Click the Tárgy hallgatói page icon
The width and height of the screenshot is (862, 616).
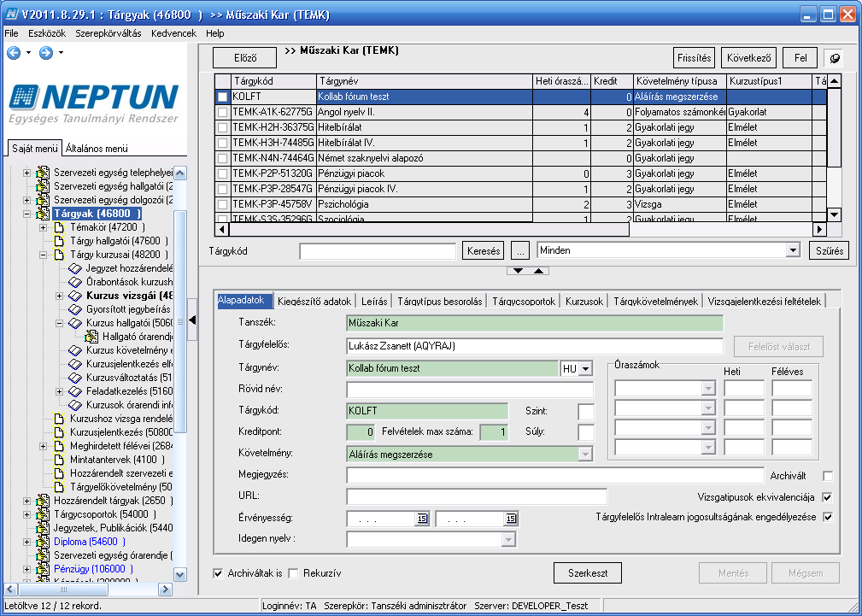tap(59, 241)
